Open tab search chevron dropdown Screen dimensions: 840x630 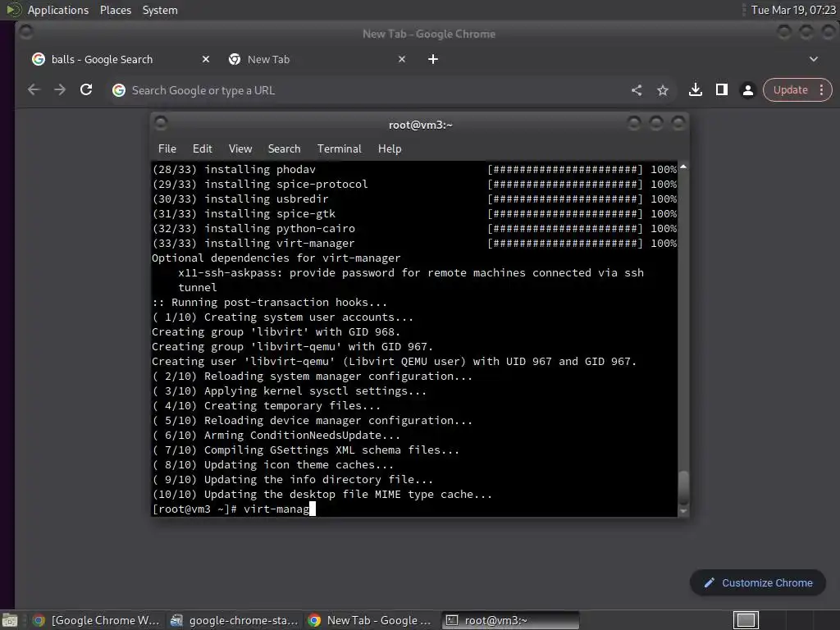(813, 59)
